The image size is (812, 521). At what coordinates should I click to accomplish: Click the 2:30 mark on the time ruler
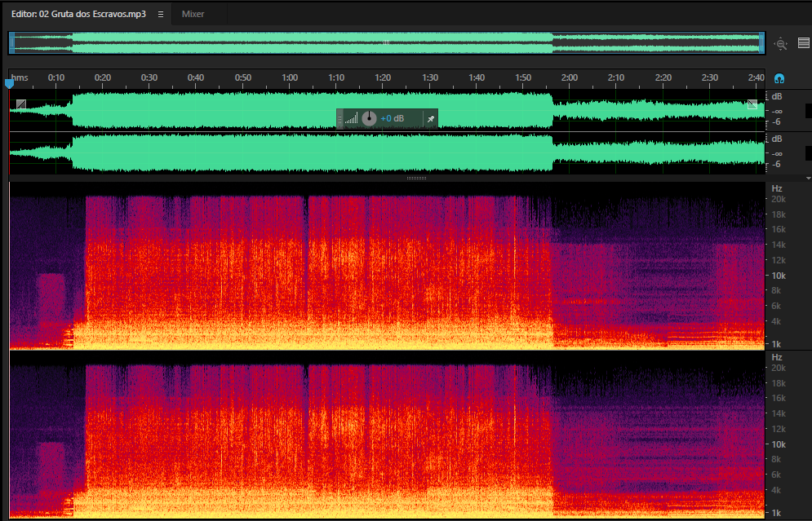coord(709,77)
